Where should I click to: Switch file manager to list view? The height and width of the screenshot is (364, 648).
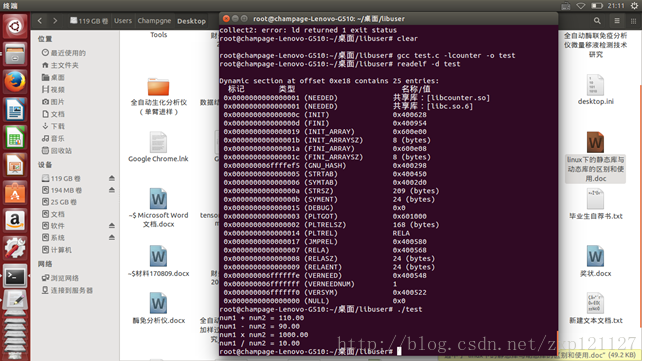[x=617, y=21]
